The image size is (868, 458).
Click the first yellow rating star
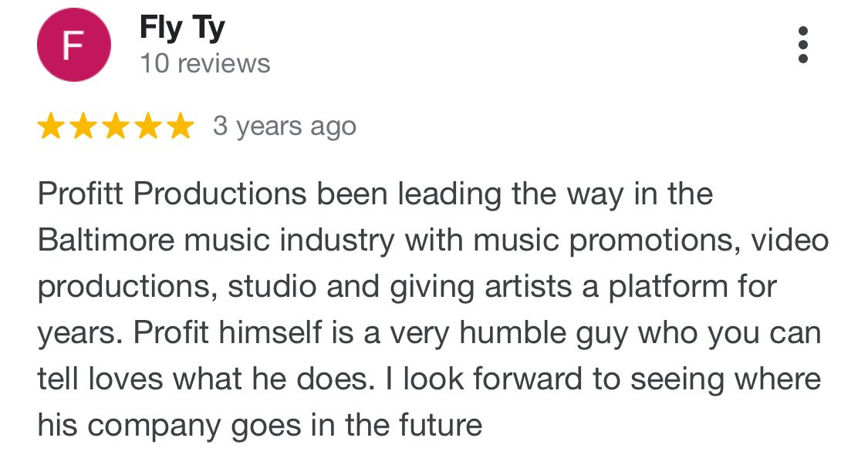pos(50,126)
